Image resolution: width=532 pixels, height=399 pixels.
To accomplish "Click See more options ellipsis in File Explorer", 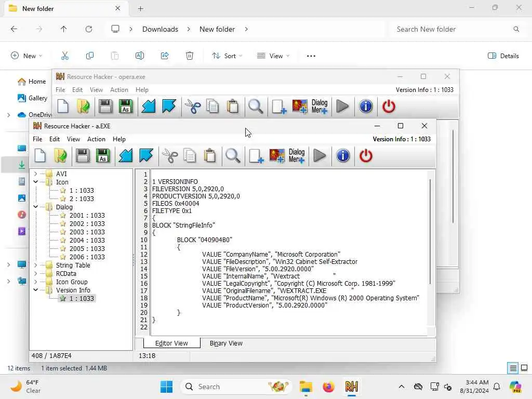I will [311, 56].
